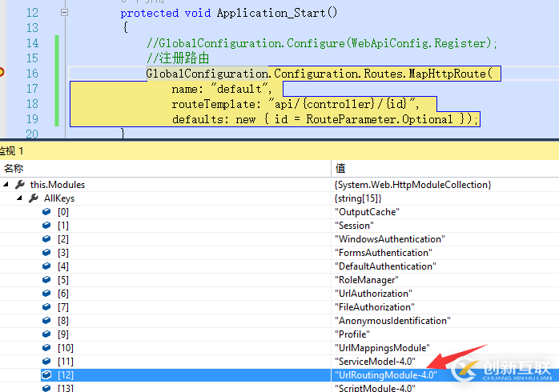The height and width of the screenshot is (392, 559).
Task: Click the {string[15]} value
Action: click(358, 198)
